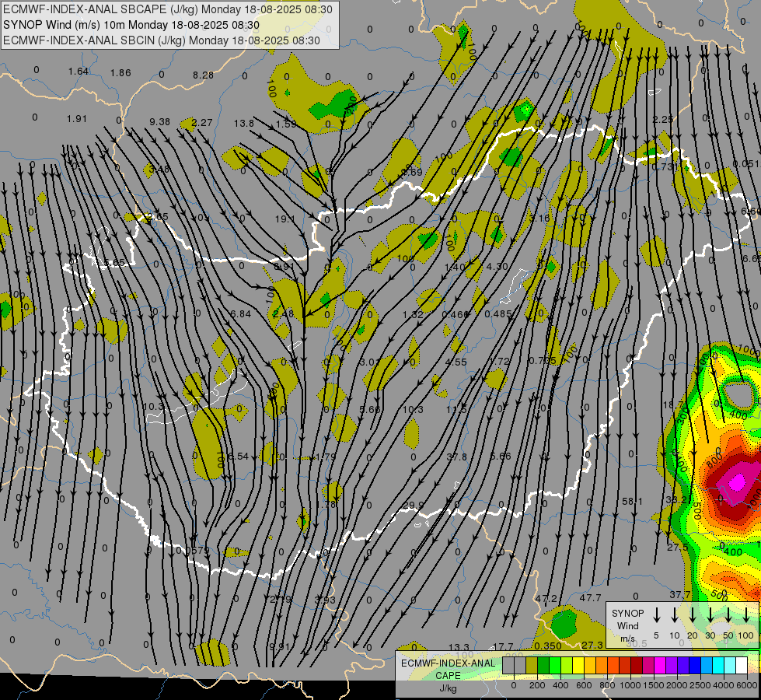Viewport: 761px width, 700px height.
Task: Click the 100 m/s wind arrow in legend
Action: point(746,614)
